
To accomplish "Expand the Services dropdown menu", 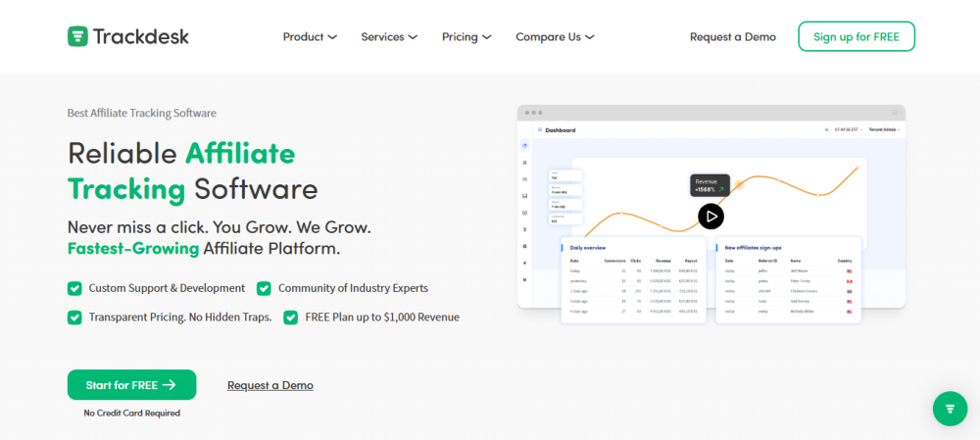I will (389, 37).
